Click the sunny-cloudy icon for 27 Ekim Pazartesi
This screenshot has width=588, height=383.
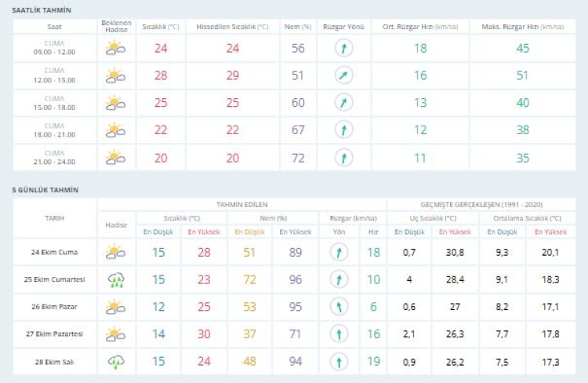click(116, 334)
